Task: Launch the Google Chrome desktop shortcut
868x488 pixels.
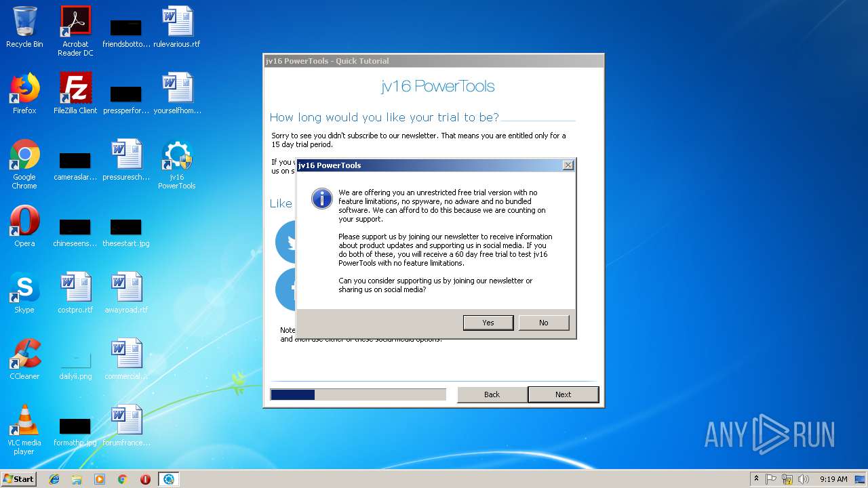Action: tap(24, 164)
